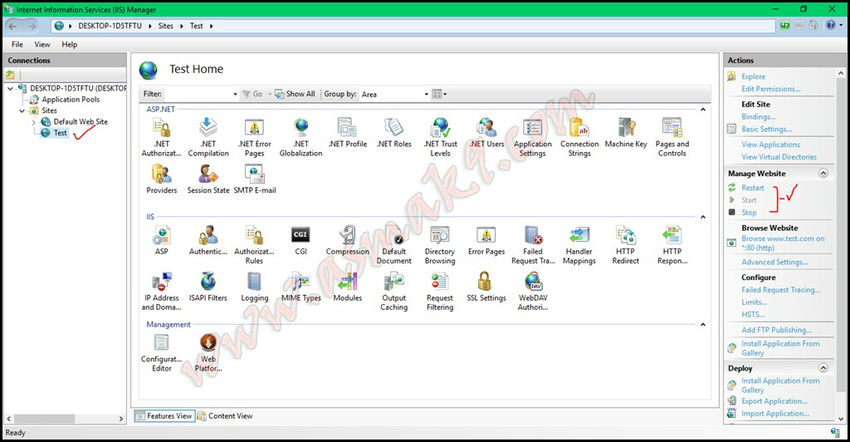Open the ASP feature icon

pyautogui.click(x=162, y=240)
